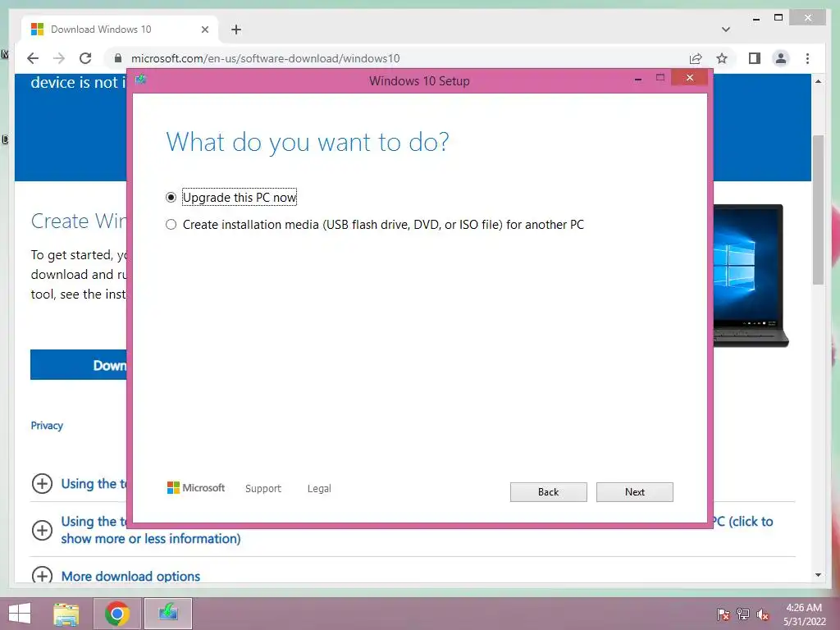
Task: Click the vertical scrollbar thumb in Chrome
Action: point(818,209)
